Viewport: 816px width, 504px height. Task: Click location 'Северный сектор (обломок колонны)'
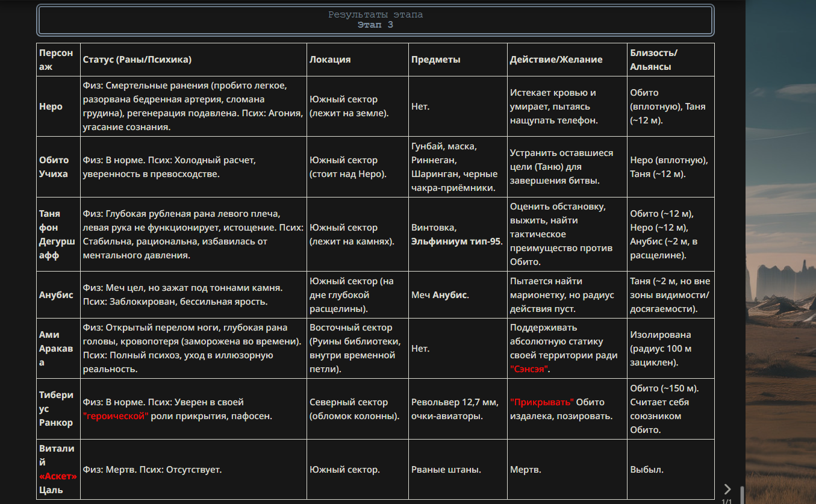tap(358, 409)
